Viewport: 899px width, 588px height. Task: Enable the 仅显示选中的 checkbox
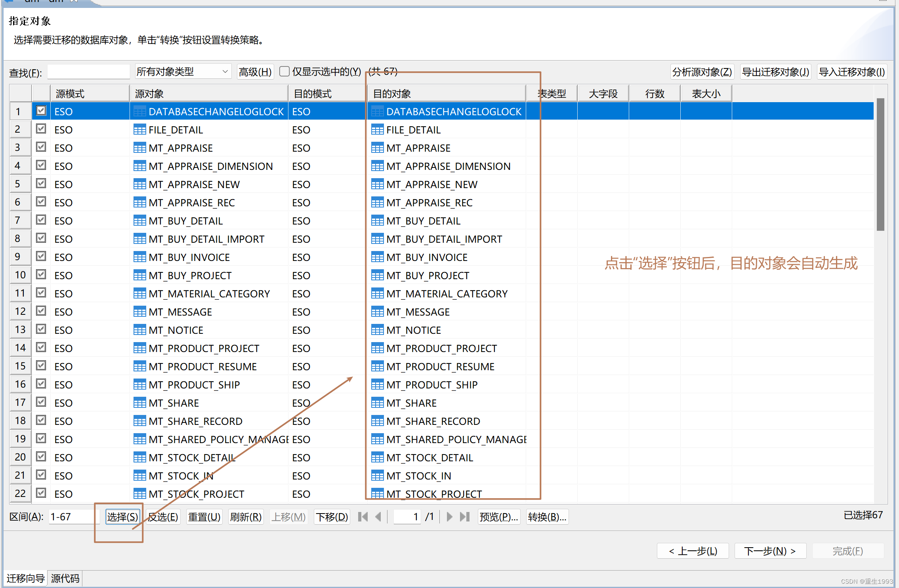tap(284, 72)
